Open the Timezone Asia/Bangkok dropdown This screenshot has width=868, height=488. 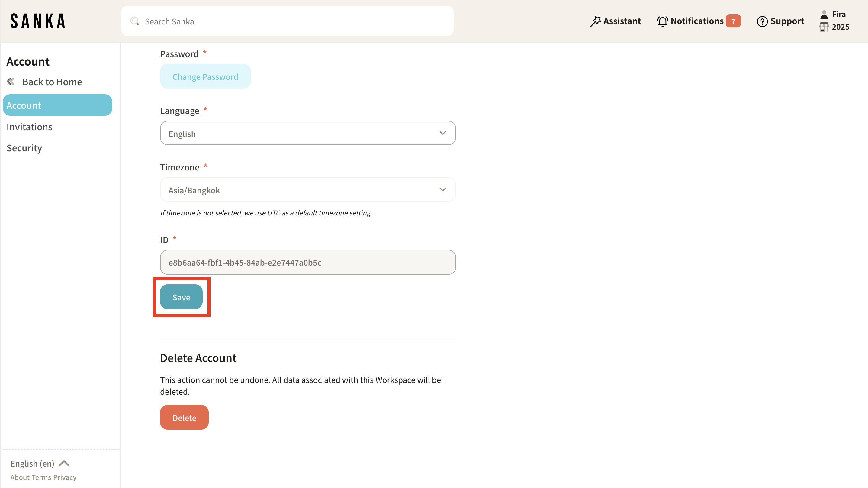308,190
